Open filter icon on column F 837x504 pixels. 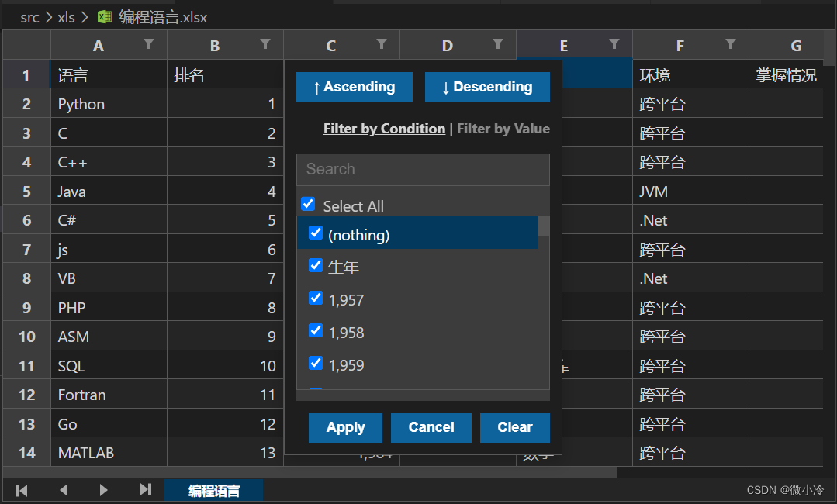pos(731,43)
